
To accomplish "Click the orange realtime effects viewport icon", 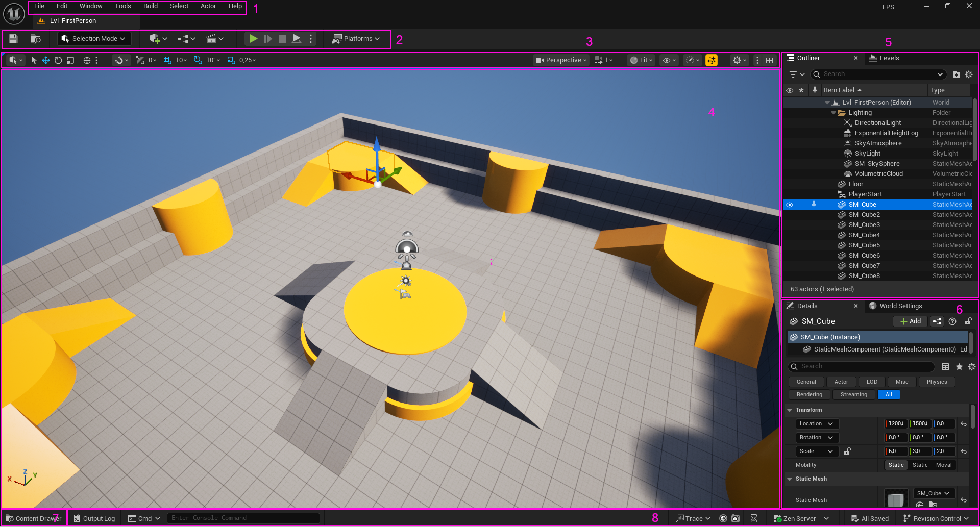I will pos(711,60).
